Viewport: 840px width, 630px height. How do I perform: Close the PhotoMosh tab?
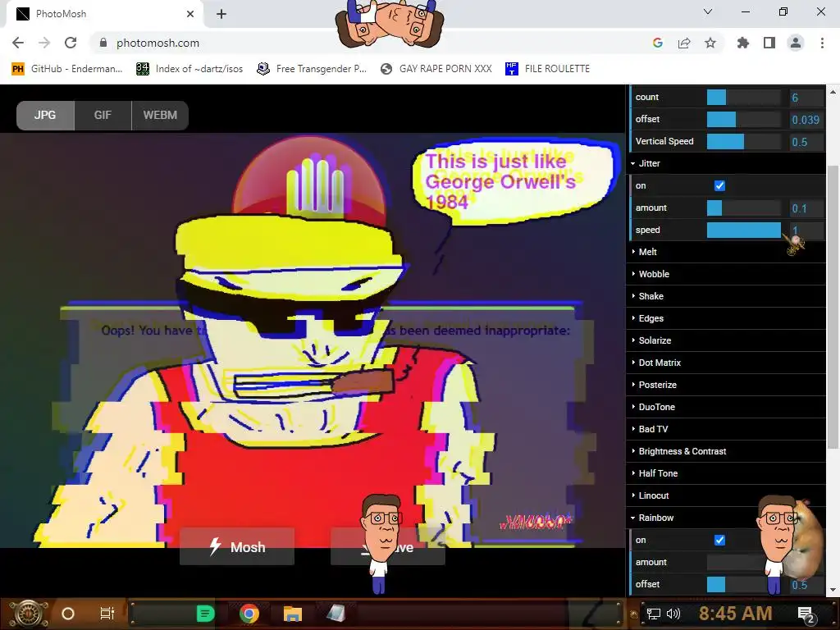(x=190, y=14)
